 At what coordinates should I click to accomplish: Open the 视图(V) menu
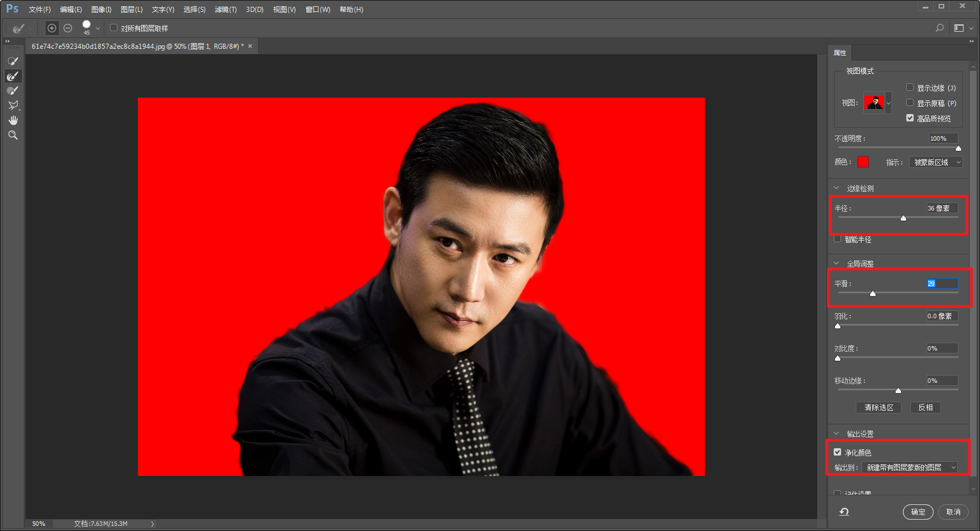point(285,10)
